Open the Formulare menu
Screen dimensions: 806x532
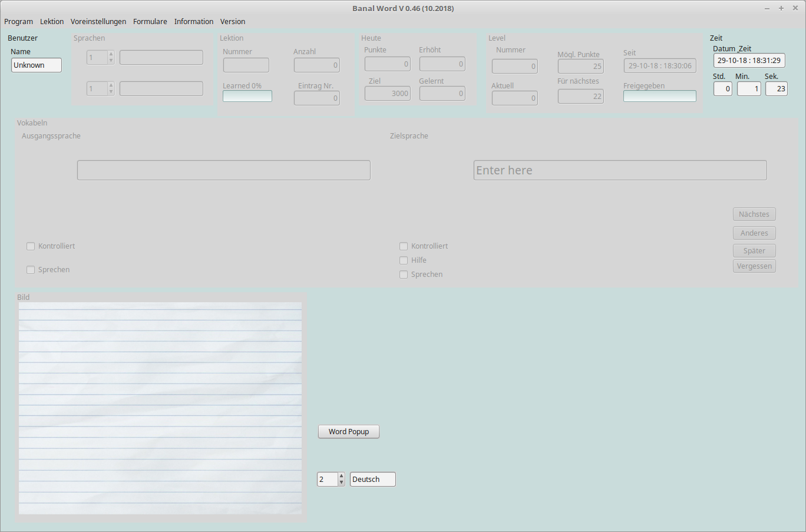[150, 22]
